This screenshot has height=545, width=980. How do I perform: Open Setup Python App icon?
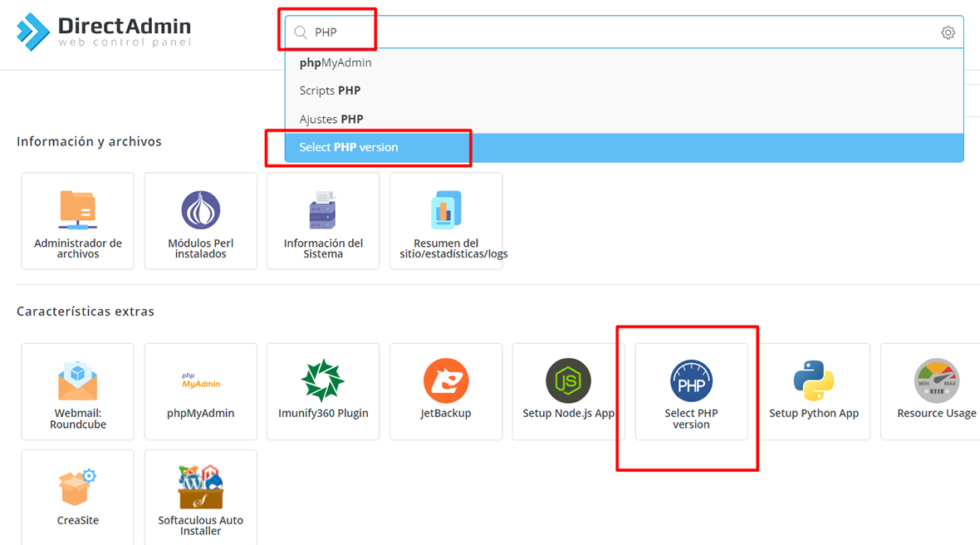[814, 381]
